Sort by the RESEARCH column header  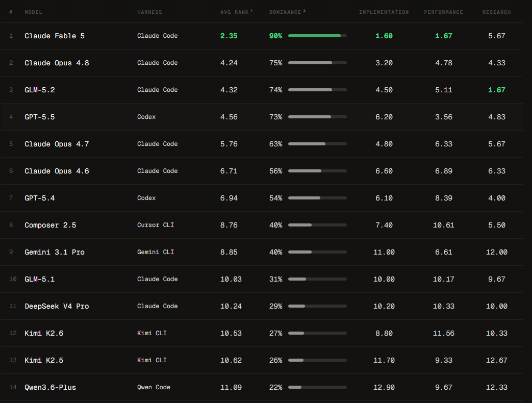click(496, 12)
